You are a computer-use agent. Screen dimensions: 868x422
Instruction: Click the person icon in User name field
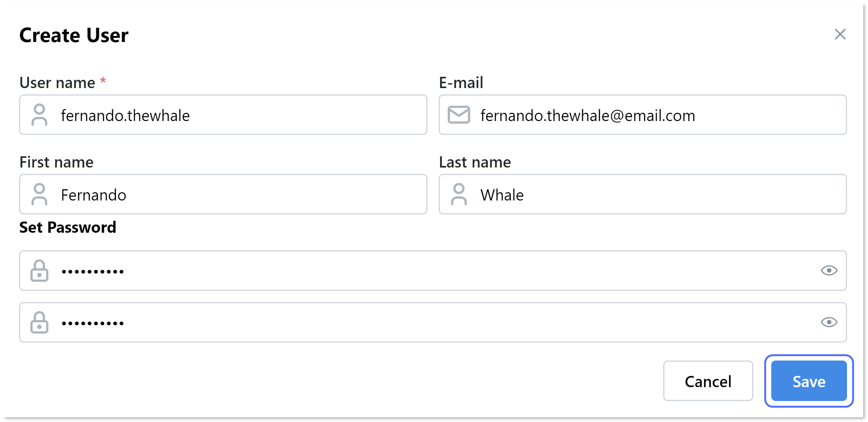(x=39, y=115)
